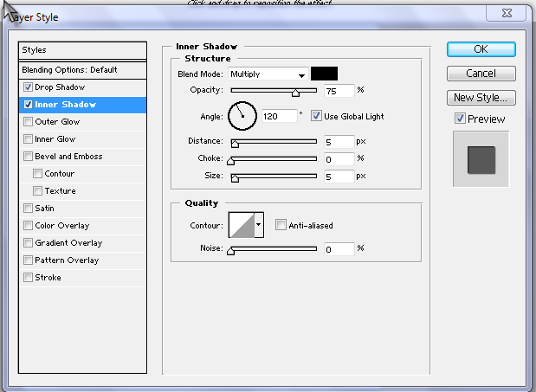
Task: Click the Opacity slider handle
Action: [295, 93]
